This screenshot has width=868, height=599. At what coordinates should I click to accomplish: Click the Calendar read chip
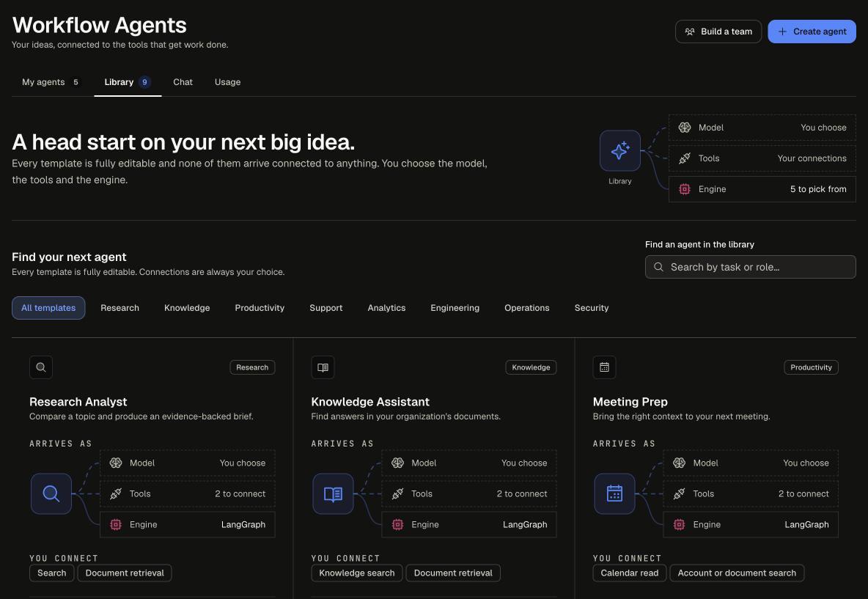coord(630,573)
